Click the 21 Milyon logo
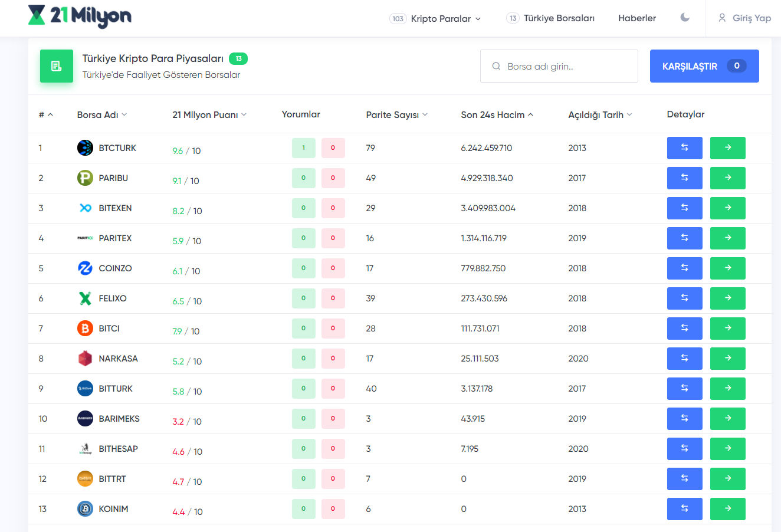The image size is (781, 532). (80, 17)
